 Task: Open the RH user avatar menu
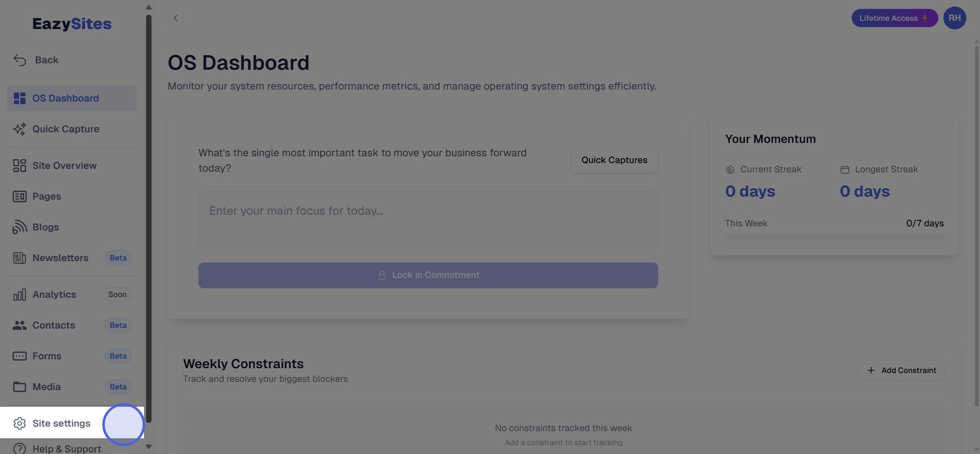(954, 18)
